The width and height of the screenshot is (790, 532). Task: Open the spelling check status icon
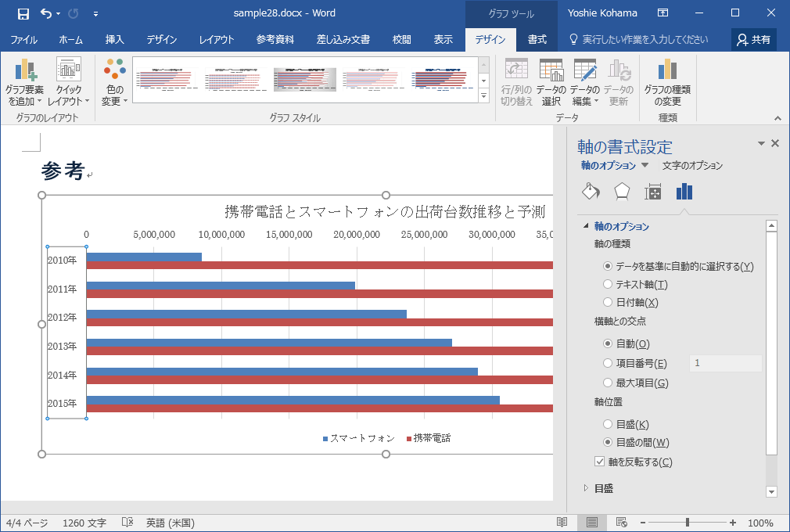point(127,523)
